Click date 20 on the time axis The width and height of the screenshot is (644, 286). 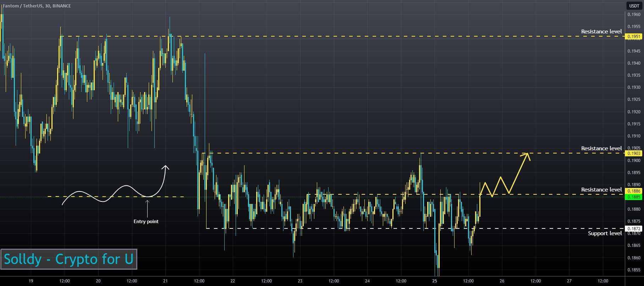[98, 281]
